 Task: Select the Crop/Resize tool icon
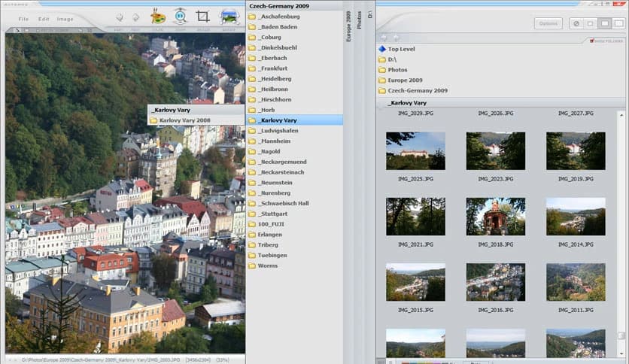click(202, 16)
